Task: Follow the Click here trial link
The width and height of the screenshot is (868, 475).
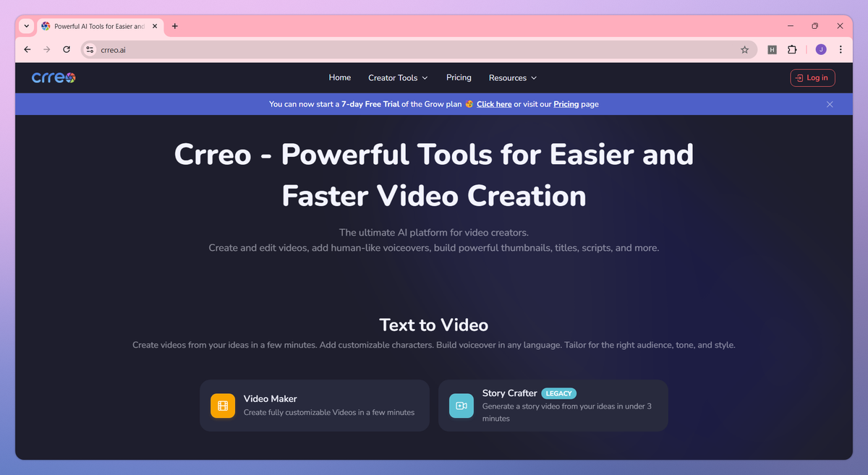Action: click(494, 104)
